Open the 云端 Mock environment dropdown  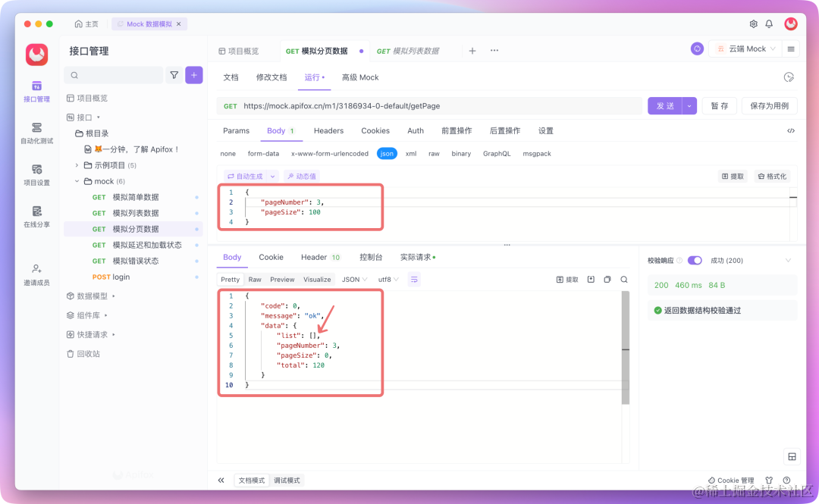[745, 49]
